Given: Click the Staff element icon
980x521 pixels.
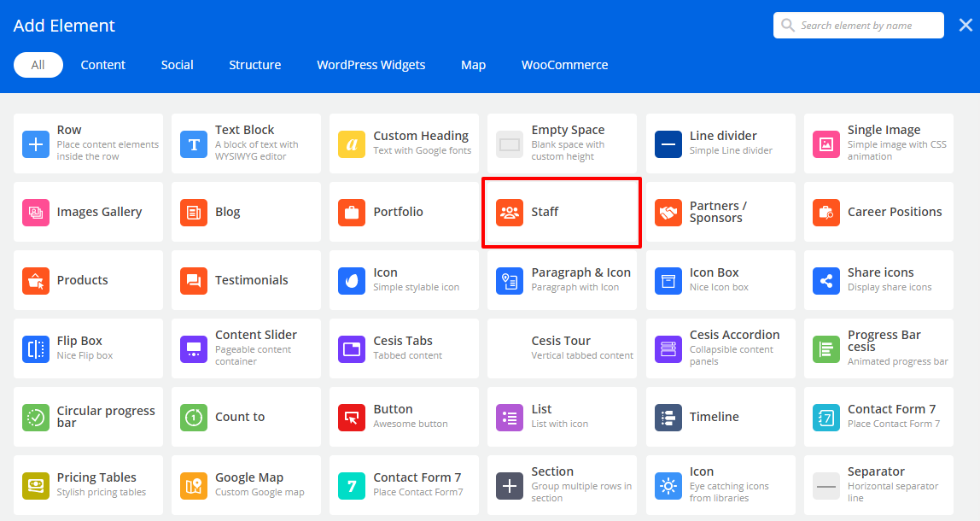Looking at the screenshot, I should click(510, 212).
